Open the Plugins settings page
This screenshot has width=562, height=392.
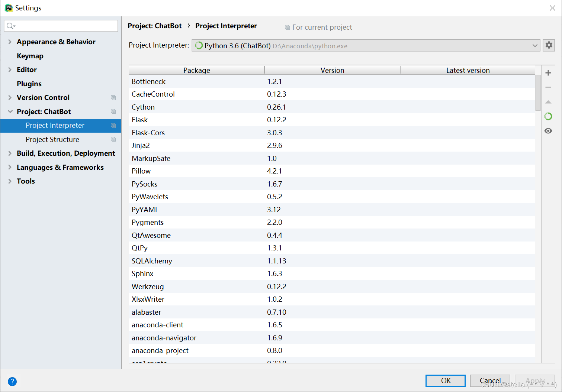(x=29, y=84)
